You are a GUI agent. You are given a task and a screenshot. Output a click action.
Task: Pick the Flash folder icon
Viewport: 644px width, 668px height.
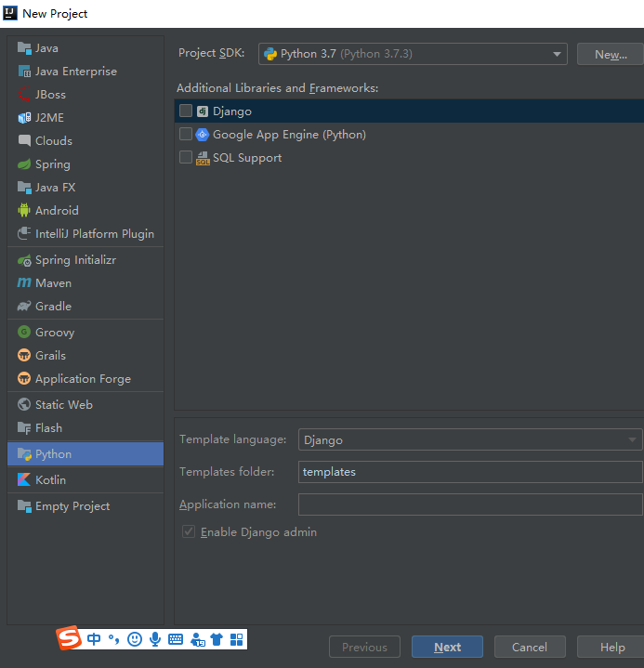pos(24,427)
